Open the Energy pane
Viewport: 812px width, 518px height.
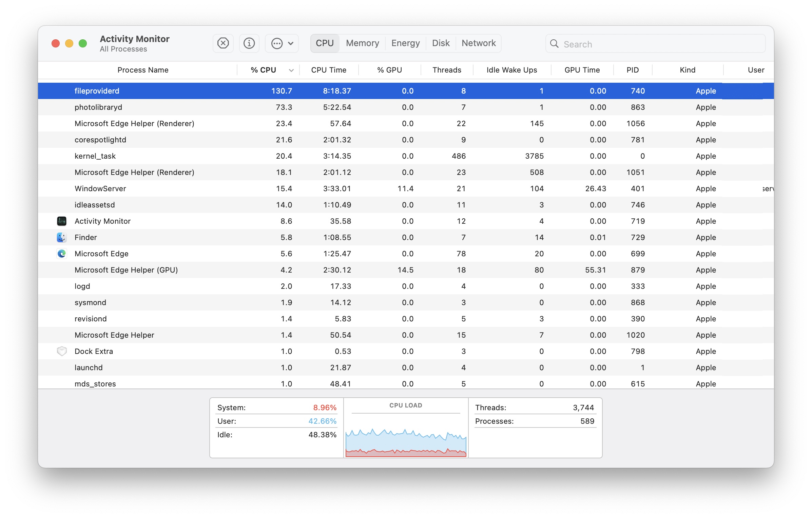click(405, 43)
